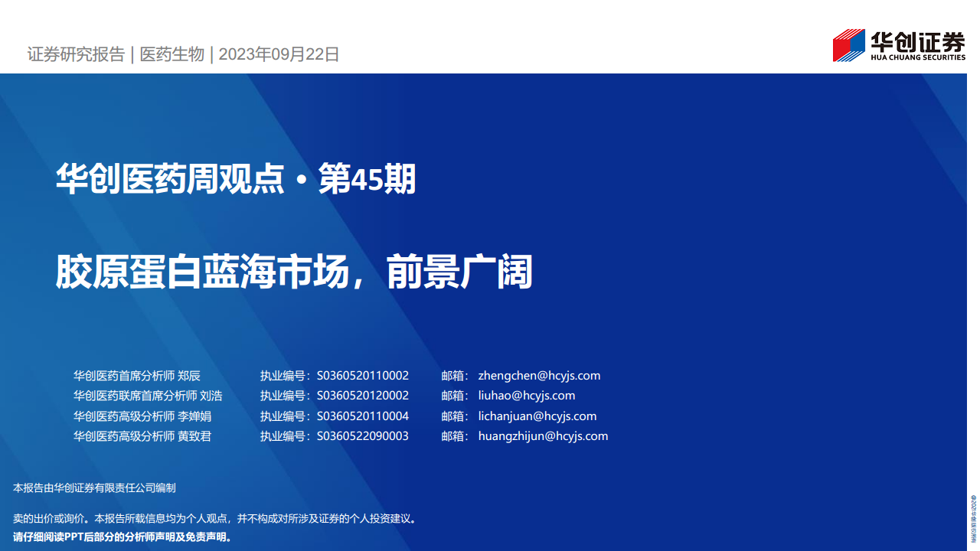980x551 pixels.
Task: Open email link zhengchen@hcyjs.com
Action: [539, 376]
